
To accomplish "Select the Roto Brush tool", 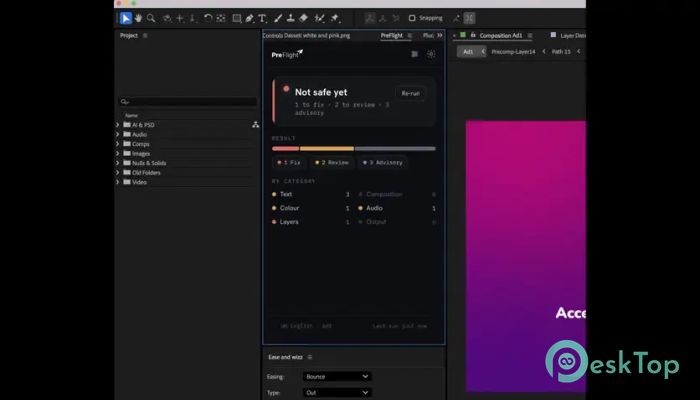I will [x=319, y=18].
